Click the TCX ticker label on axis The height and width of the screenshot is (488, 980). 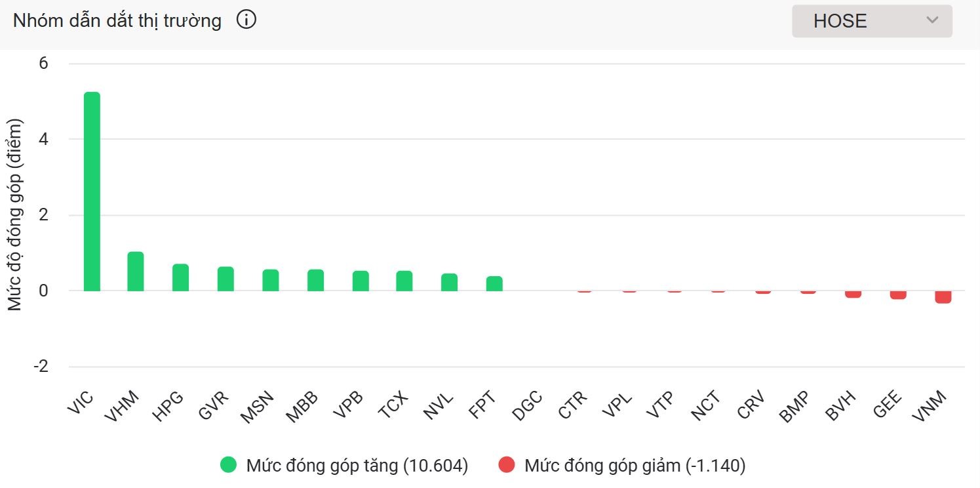pos(394,404)
